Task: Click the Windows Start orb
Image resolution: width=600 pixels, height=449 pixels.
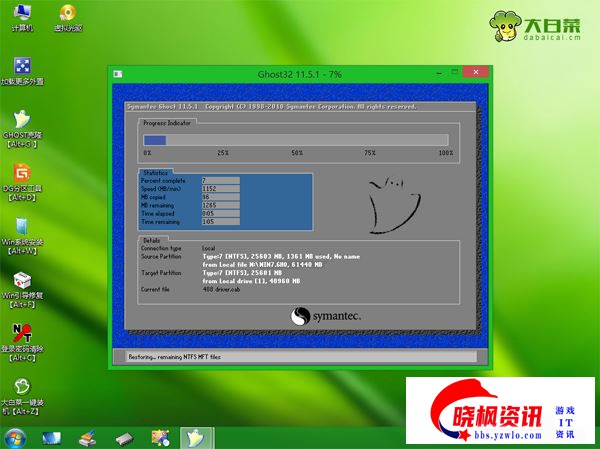Action: pos(16,437)
